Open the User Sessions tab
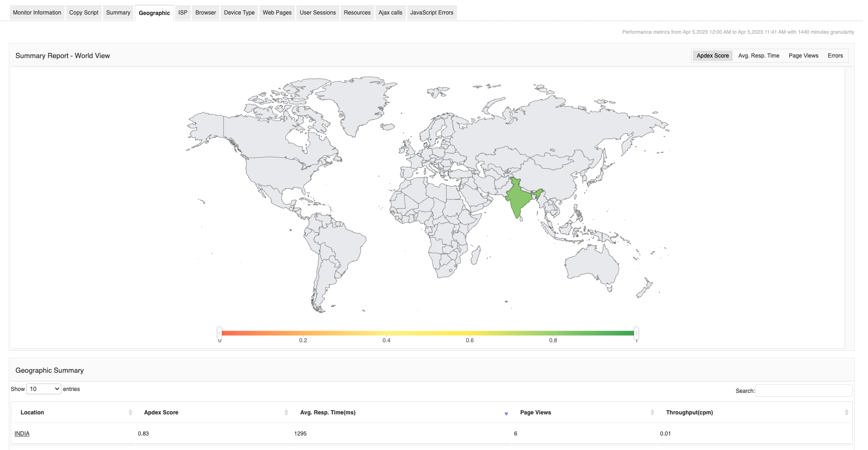 [317, 13]
